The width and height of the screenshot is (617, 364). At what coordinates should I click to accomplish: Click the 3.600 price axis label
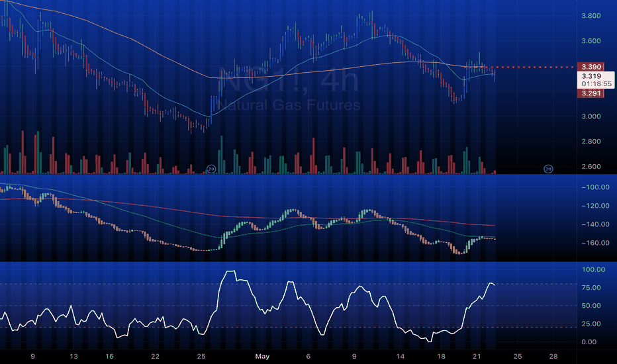[x=591, y=41]
